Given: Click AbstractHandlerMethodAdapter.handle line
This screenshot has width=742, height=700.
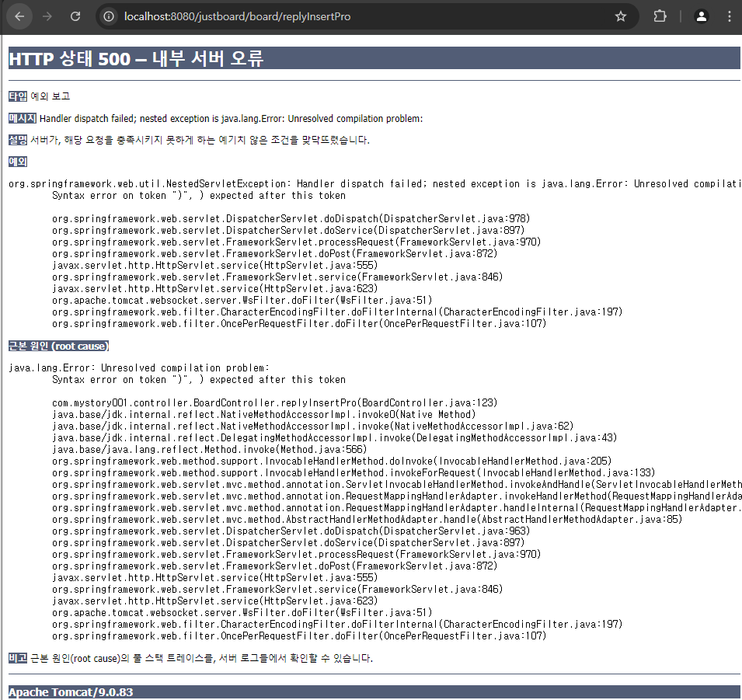Looking at the screenshot, I should (368, 520).
